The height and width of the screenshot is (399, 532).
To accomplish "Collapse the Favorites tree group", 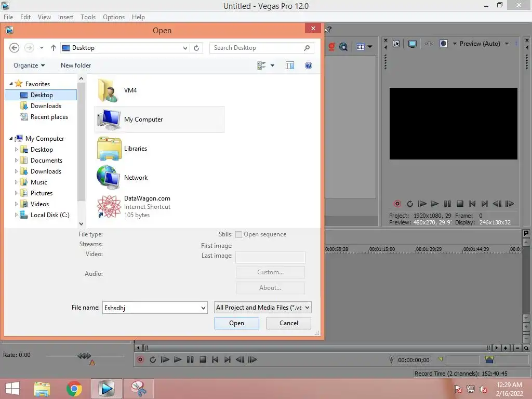I will click(11, 84).
